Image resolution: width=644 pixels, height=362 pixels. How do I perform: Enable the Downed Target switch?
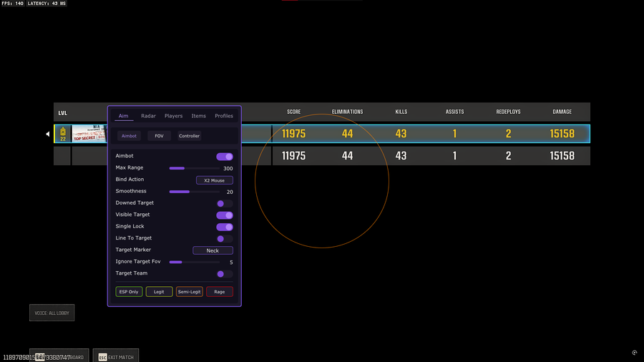[x=225, y=203]
